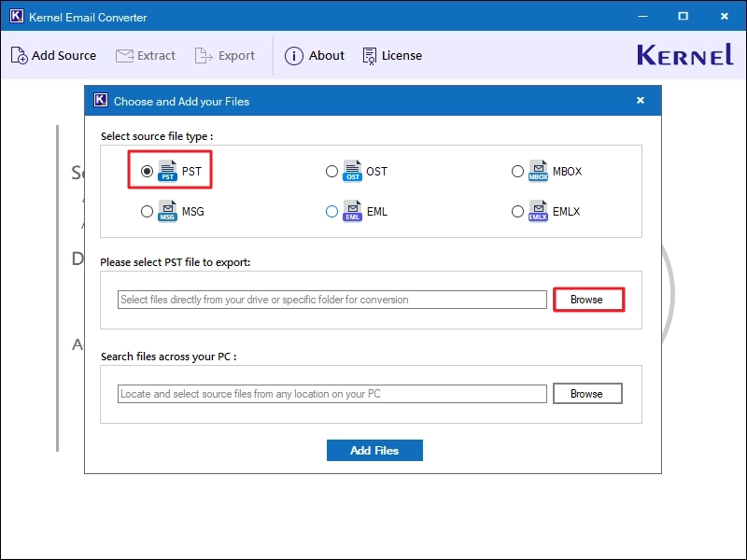Click the OST format label text
747x560 pixels.
point(376,172)
